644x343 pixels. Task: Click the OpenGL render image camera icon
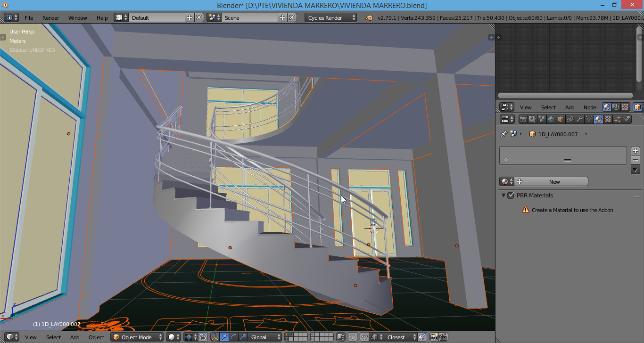tap(434, 337)
